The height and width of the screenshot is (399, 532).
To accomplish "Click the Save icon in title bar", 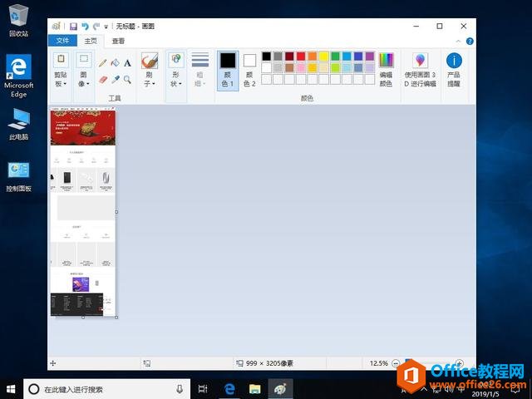I will point(73,27).
